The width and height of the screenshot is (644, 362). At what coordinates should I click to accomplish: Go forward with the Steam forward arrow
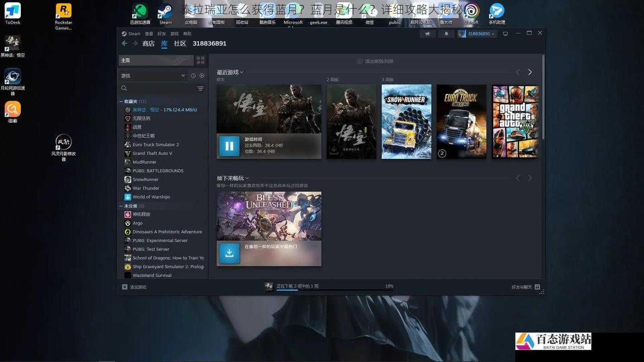point(135,43)
